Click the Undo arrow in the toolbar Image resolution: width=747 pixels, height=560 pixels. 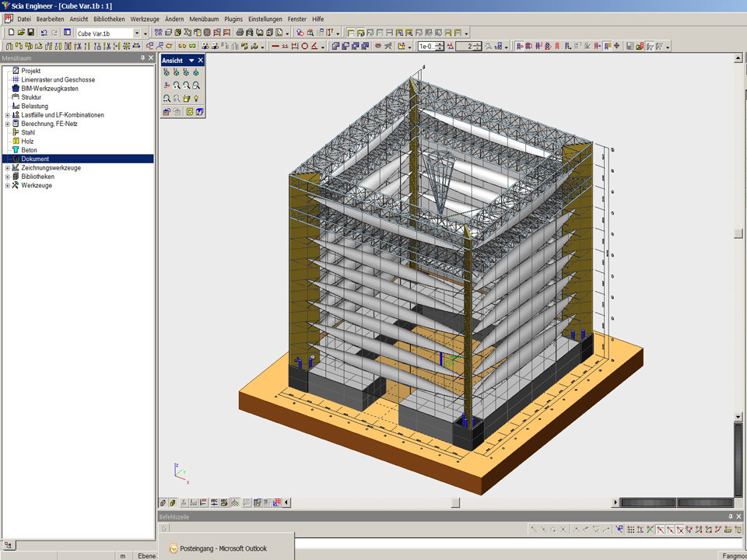click(x=44, y=33)
